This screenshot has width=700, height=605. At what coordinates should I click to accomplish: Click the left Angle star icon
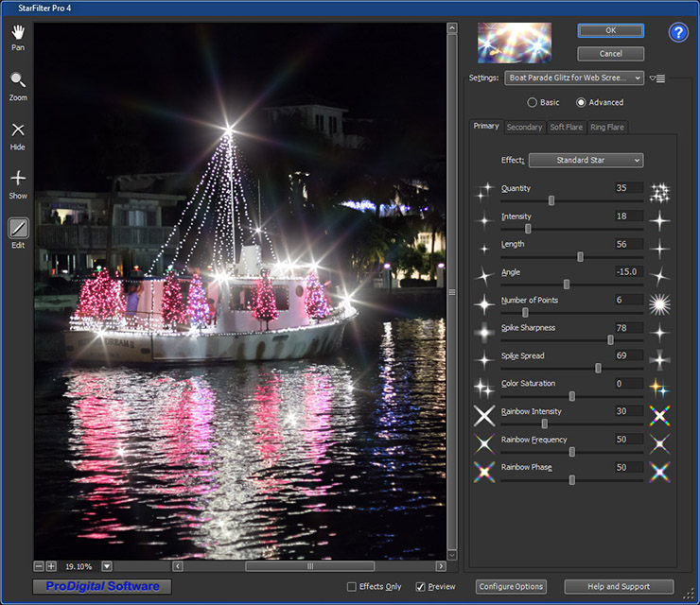click(484, 277)
